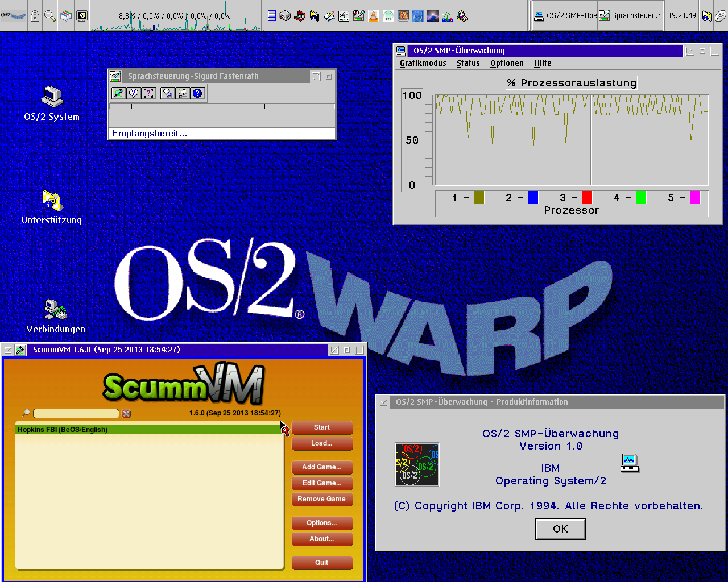Click the red telephone icon in toolbar
The image size is (728, 582).
pyautogui.click(x=300, y=16)
